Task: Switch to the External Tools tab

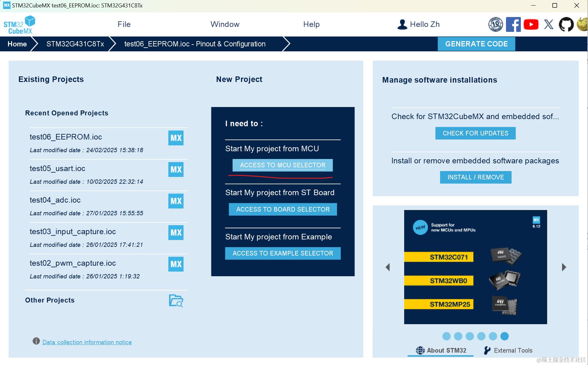Action: click(508, 350)
